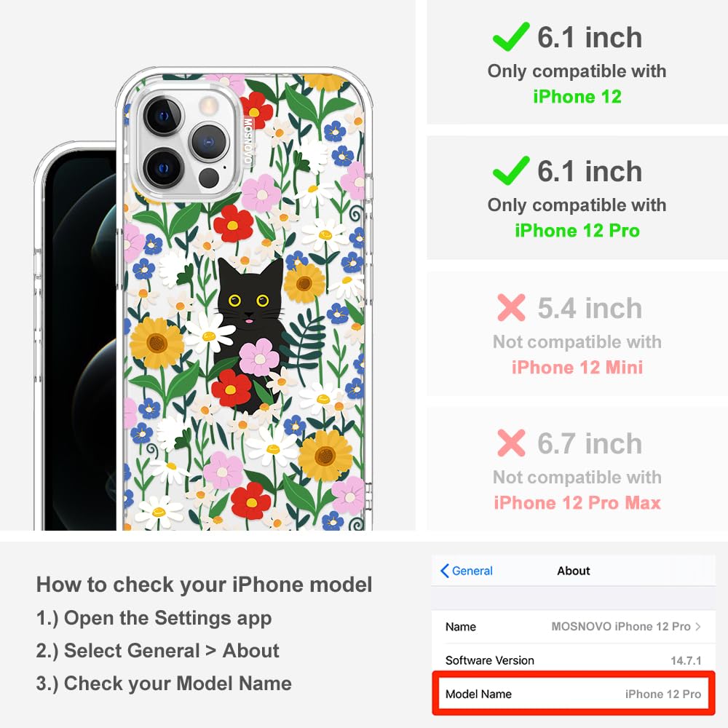The width and height of the screenshot is (728, 728).
Task: Click the green iPhone 12 label
Action: click(577, 97)
